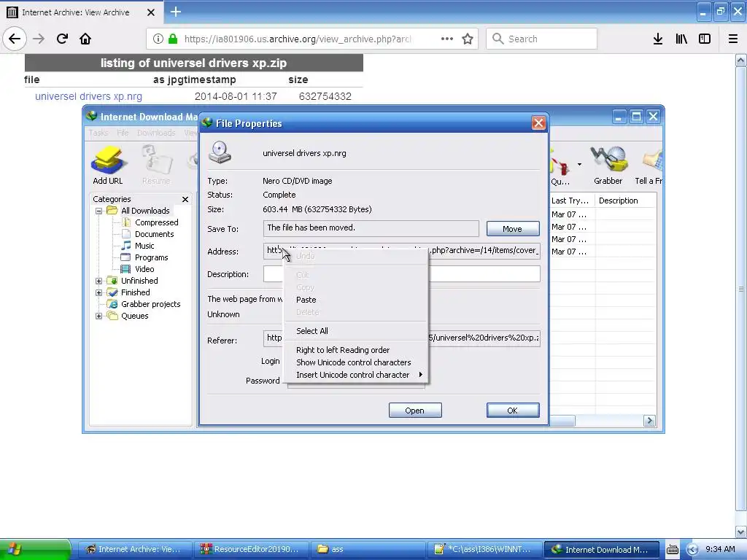Close the Categories panel
The width and height of the screenshot is (747, 560).
pyautogui.click(x=185, y=199)
